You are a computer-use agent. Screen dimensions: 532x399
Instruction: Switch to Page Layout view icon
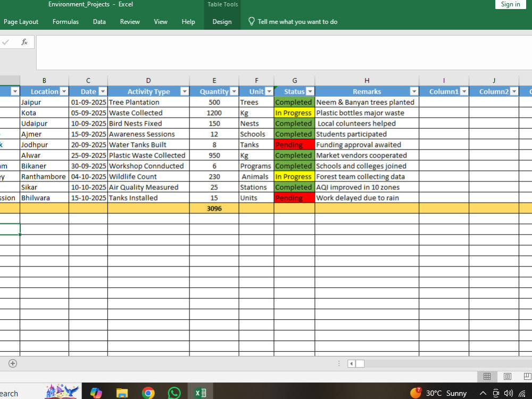[507, 376]
